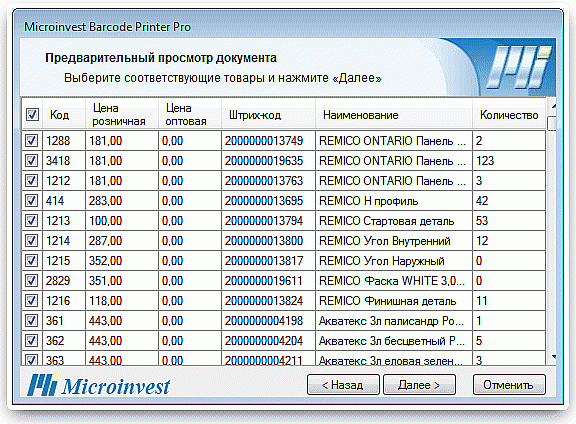
Task: Select barcode cell 2000000019635
Action: coord(269,160)
